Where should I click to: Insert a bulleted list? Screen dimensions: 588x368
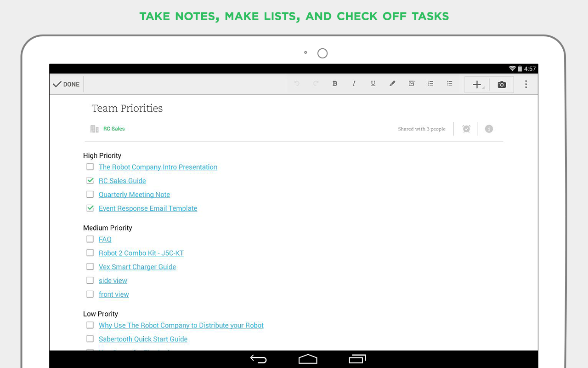click(x=450, y=84)
